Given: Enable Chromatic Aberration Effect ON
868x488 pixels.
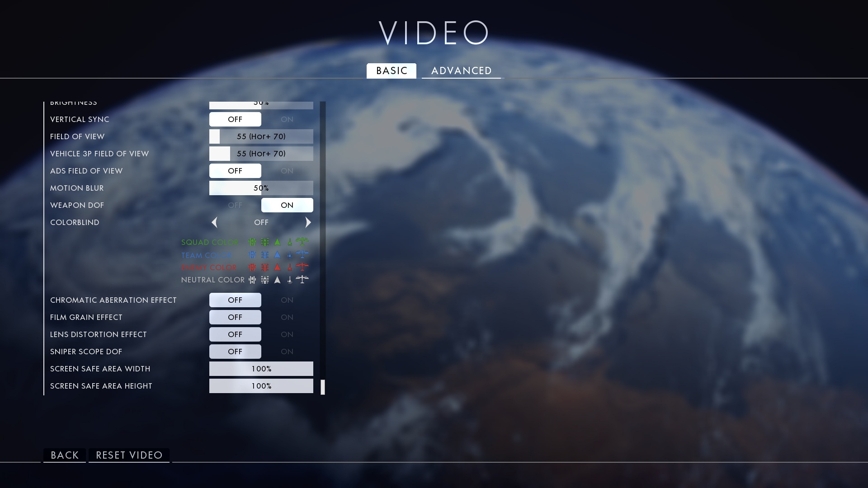Looking at the screenshot, I should coord(287,300).
